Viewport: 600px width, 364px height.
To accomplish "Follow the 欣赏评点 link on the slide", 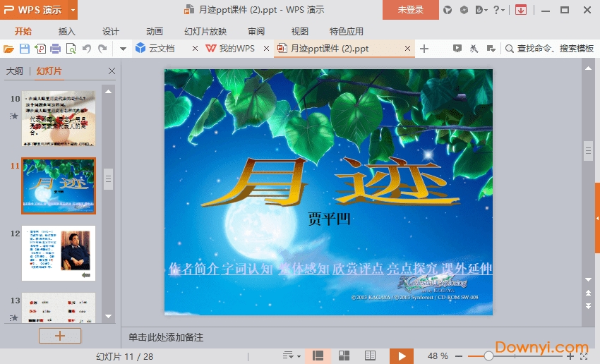I will pos(358,269).
